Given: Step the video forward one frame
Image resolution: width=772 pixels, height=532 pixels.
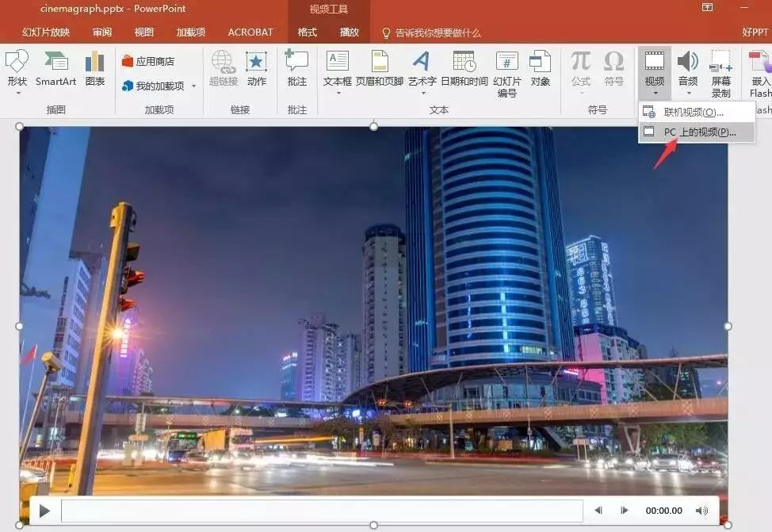Looking at the screenshot, I should (624, 511).
